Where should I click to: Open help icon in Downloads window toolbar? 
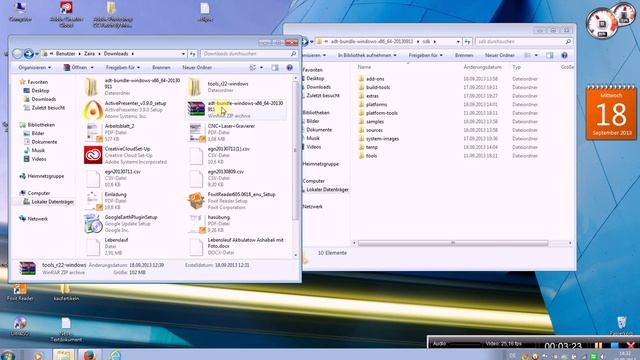[x=289, y=67]
